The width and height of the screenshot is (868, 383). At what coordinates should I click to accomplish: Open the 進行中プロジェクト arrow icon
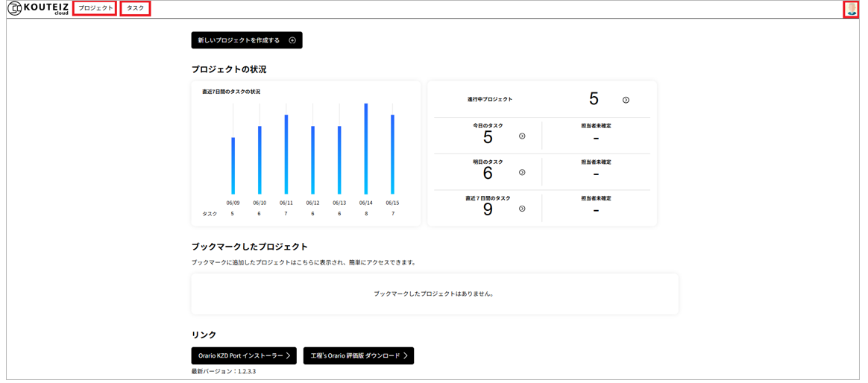pos(626,100)
